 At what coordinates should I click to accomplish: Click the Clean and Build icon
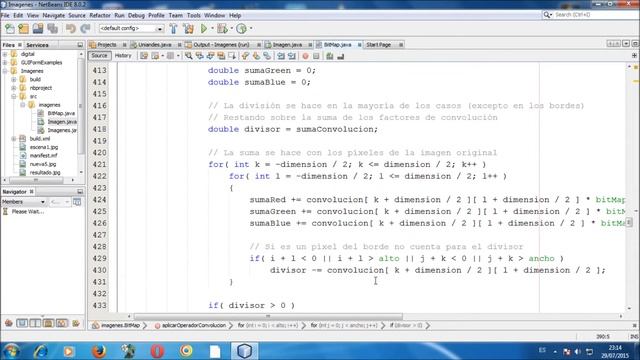tap(188, 29)
